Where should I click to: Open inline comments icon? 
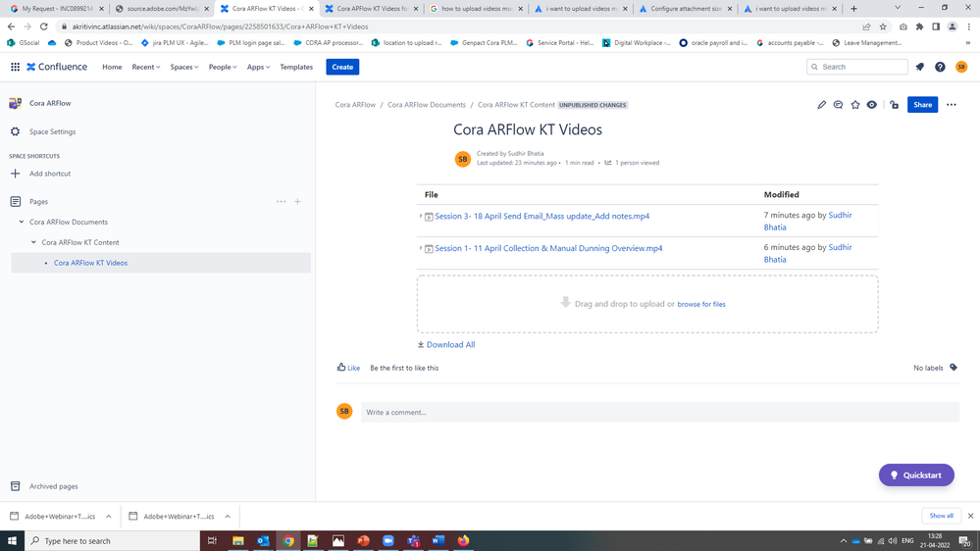click(x=838, y=105)
